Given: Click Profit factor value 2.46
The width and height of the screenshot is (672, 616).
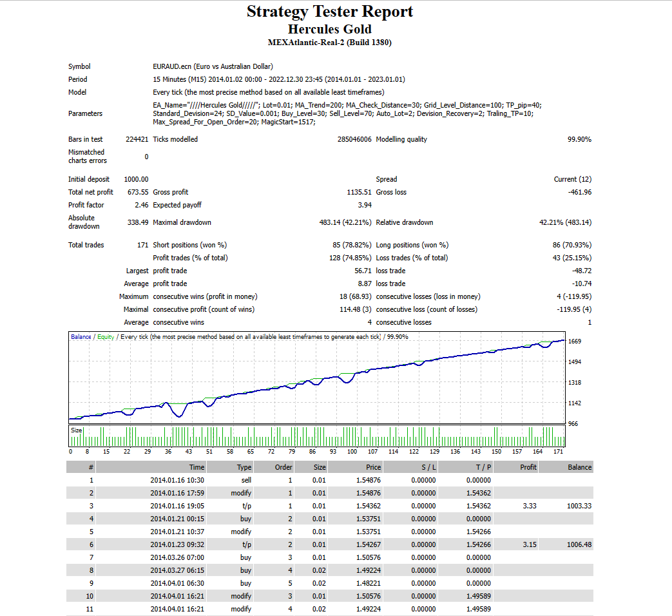Looking at the screenshot, I should 142,205.
